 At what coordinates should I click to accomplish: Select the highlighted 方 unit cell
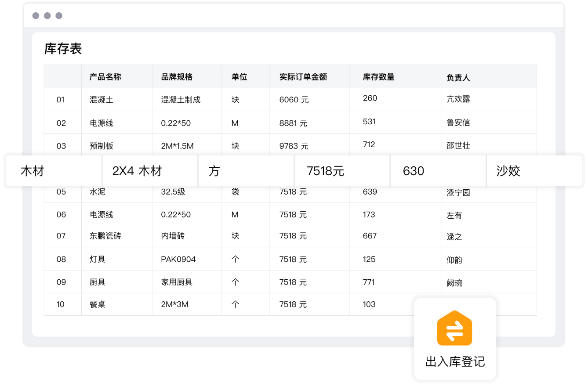tap(214, 171)
